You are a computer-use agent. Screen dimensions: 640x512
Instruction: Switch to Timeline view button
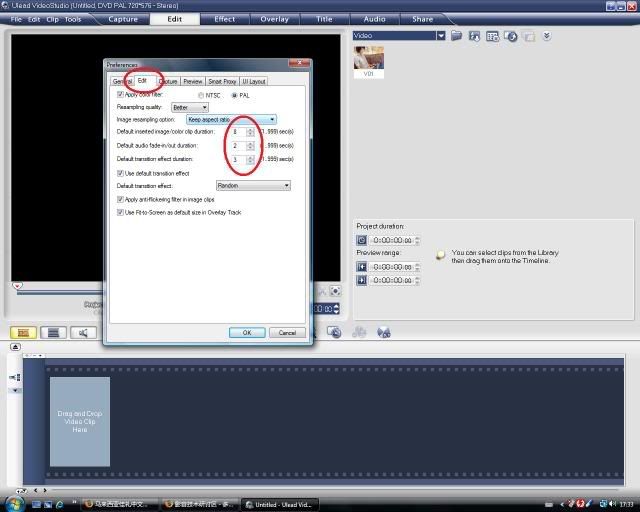(54, 332)
